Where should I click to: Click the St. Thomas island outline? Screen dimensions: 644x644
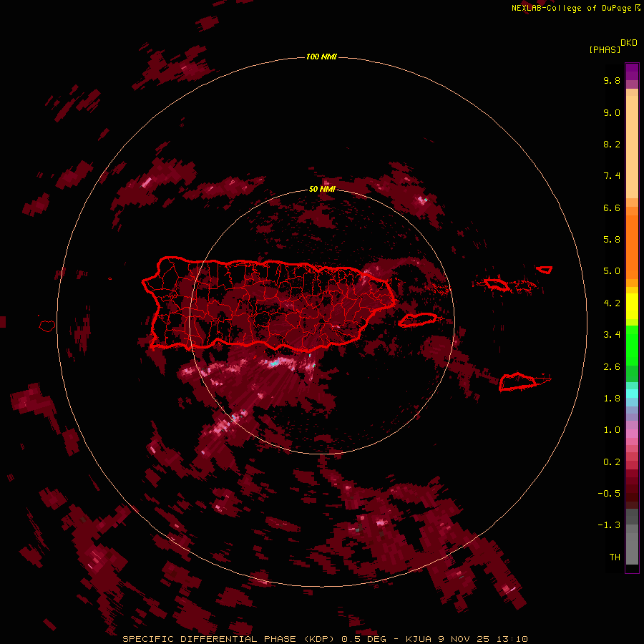click(496, 284)
